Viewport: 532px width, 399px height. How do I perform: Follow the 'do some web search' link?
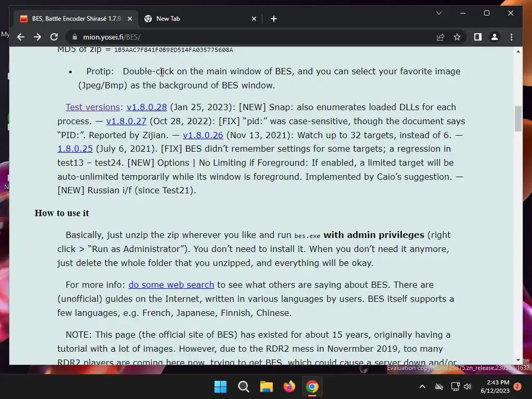pos(171,285)
